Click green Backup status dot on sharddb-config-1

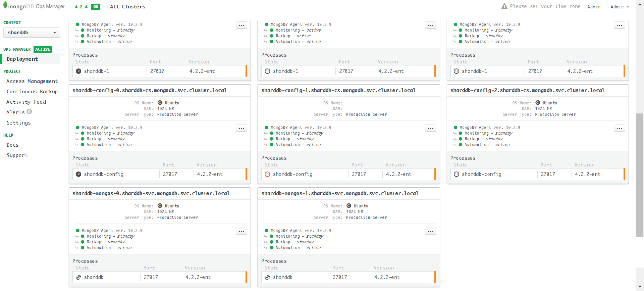pyautogui.click(x=272, y=139)
